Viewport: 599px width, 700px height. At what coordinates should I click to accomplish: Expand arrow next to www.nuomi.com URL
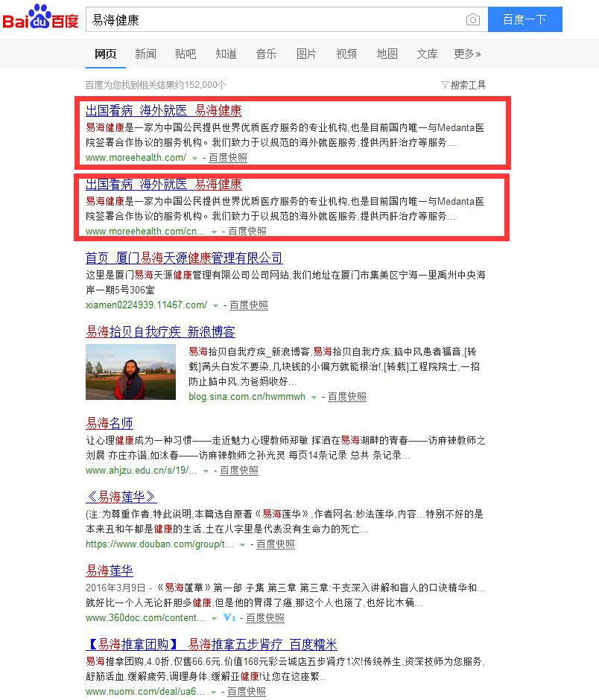[x=214, y=692]
